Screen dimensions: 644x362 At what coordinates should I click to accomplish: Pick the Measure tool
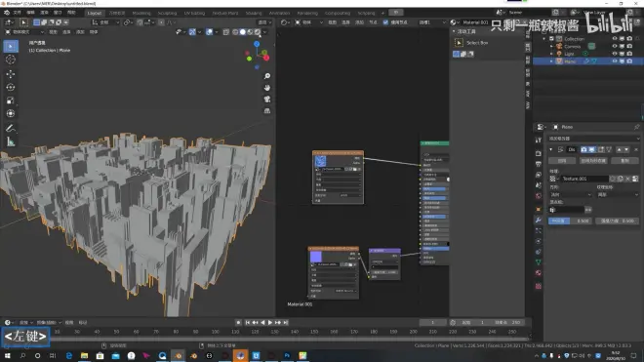point(11,141)
